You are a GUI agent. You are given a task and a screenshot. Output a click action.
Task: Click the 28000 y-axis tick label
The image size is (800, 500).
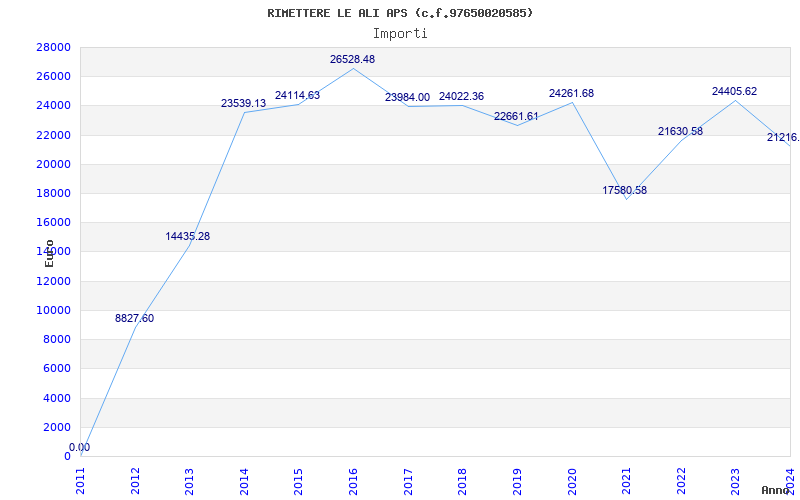54,47
